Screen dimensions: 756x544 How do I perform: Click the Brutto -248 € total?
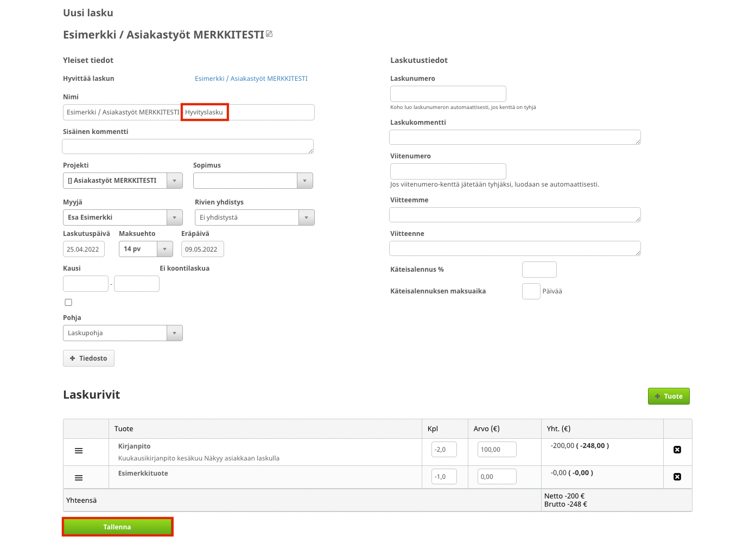click(566, 504)
